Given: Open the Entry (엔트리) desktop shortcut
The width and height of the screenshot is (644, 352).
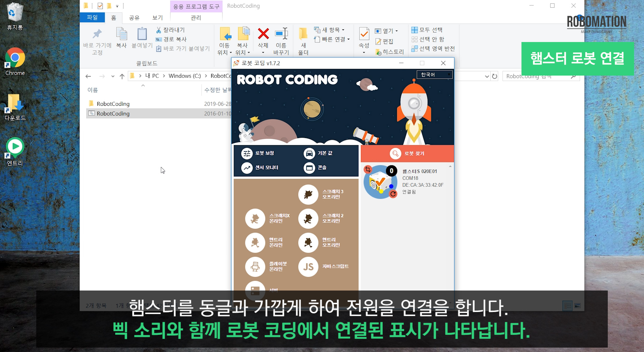Looking at the screenshot, I should coord(15,152).
